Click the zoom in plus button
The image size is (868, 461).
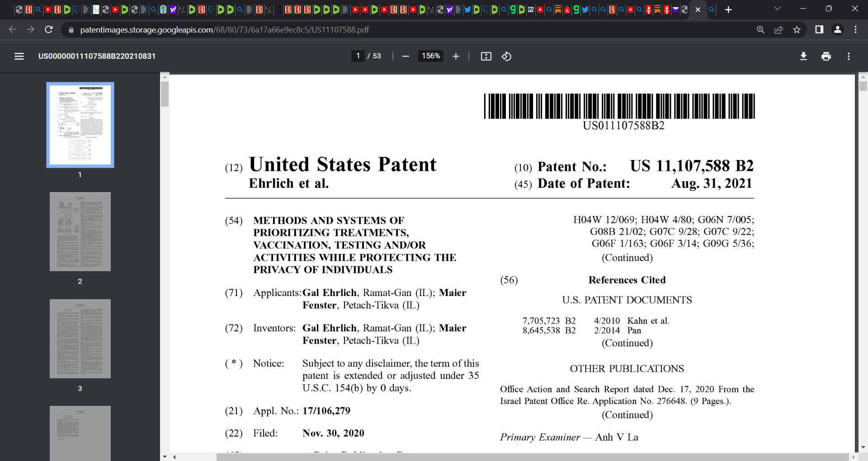pos(456,56)
